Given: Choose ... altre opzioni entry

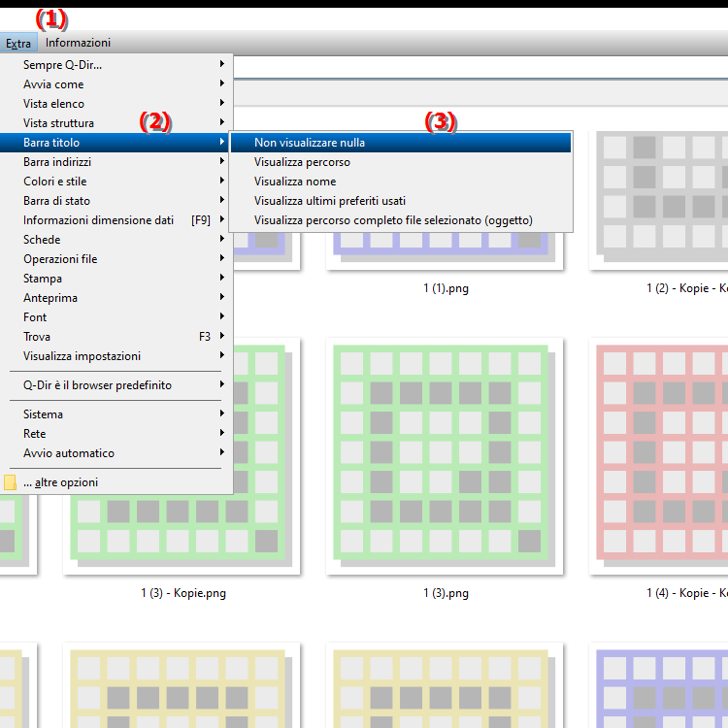Looking at the screenshot, I should point(116,482).
